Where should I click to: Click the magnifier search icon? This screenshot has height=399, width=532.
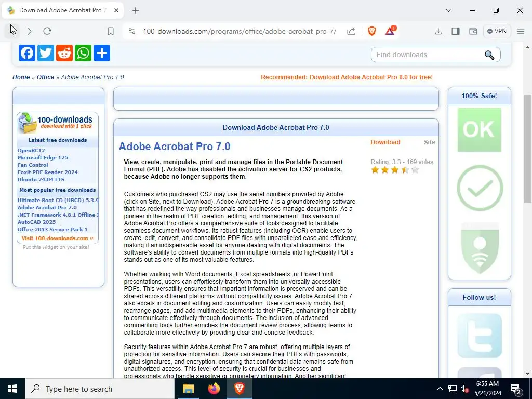(x=489, y=55)
